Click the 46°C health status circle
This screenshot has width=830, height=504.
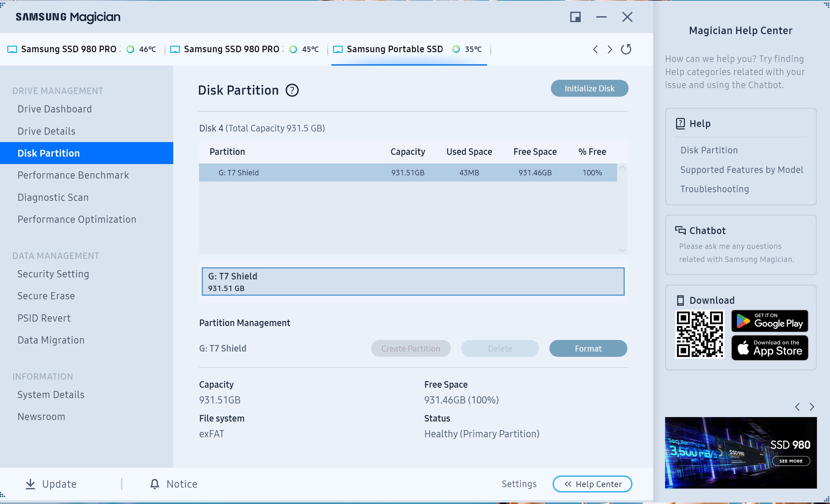point(130,49)
